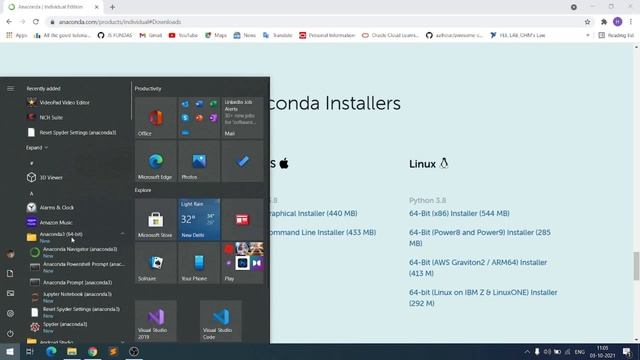The image size is (640, 360).
Task: Open the Microsoft Store tile
Action: click(156, 220)
